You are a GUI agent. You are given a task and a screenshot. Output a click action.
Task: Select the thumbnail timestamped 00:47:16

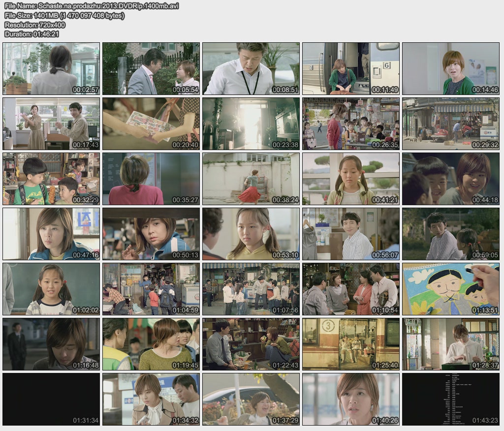pos(51,234)
